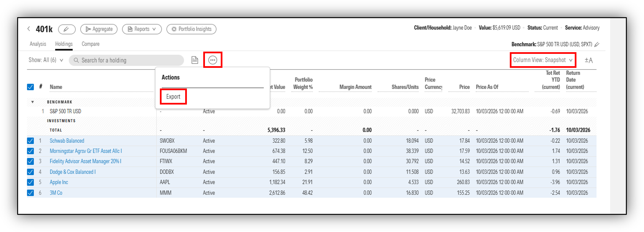Image resolution: width=644 pixels, height=232 pixels.
Task: Edit the 401k portfolio name pencil button
Action: coord(67,29)
